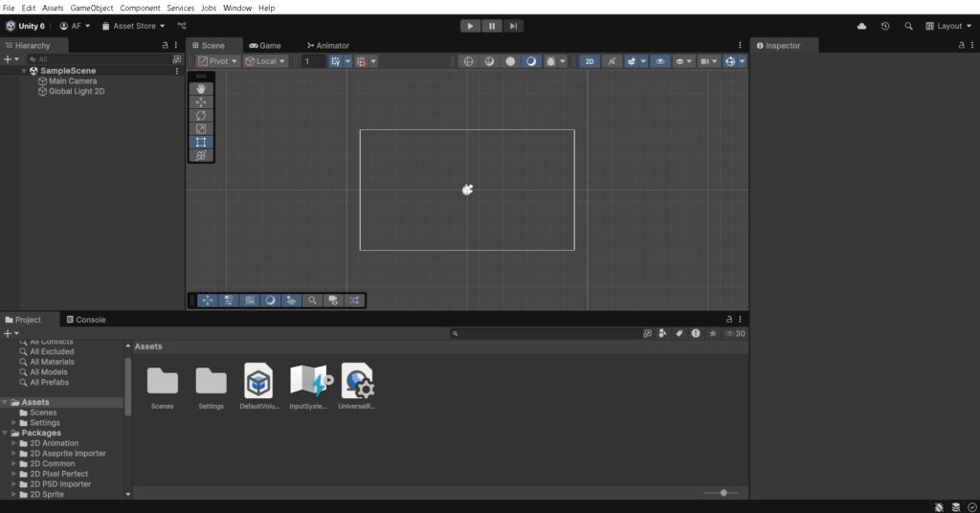The width and height of the screenshot is (980, 513).
Task: Open Unity Cloud icon in top toolbar
Action: pyautogui.click(x=862, y=26)
